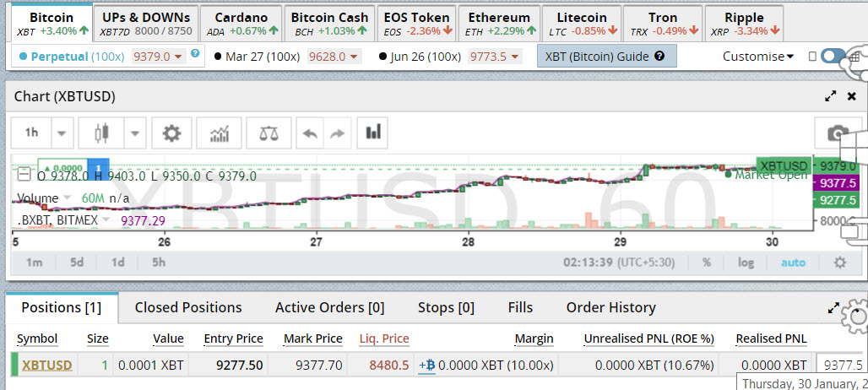This screenshot has width=868, height=390.
Task: Open the chart style dropdown arrow
Action: click(x=134, y=133)
